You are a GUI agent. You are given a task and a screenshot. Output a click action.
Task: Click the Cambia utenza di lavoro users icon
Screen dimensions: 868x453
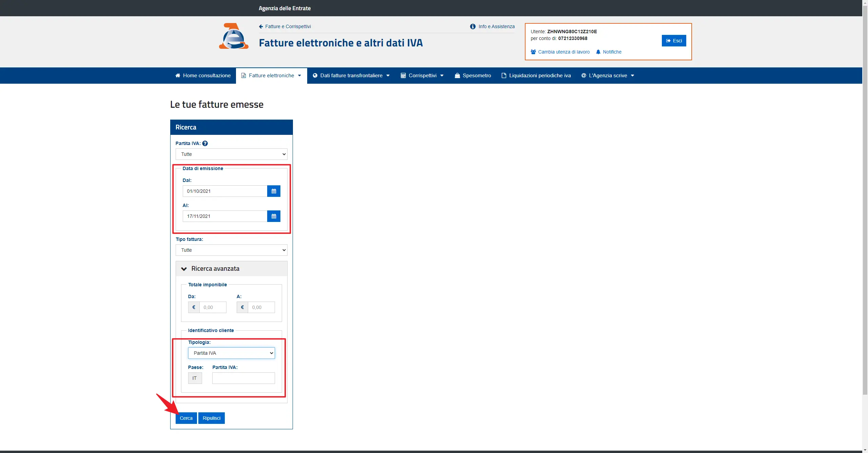tap(533, 52)
